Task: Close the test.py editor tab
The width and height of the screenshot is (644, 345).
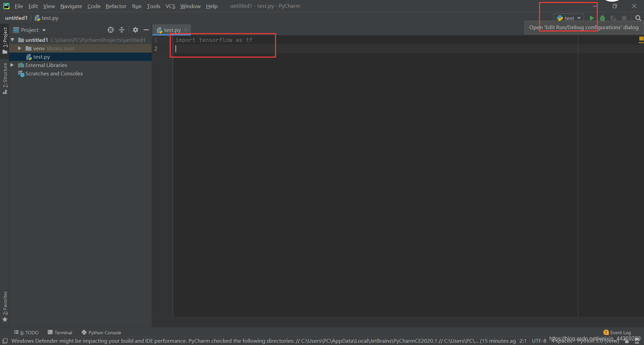Action: 186,30
